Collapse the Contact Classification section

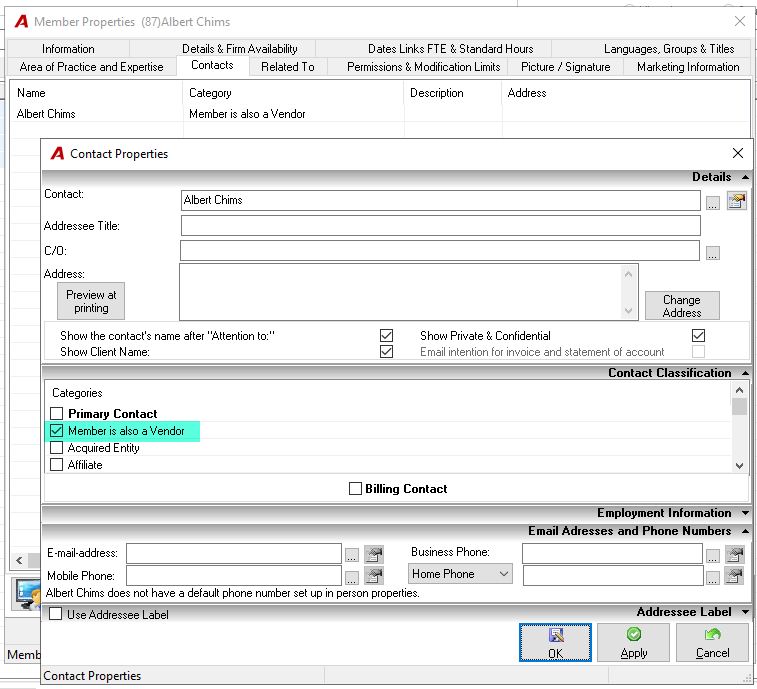[x=745, y=373]
